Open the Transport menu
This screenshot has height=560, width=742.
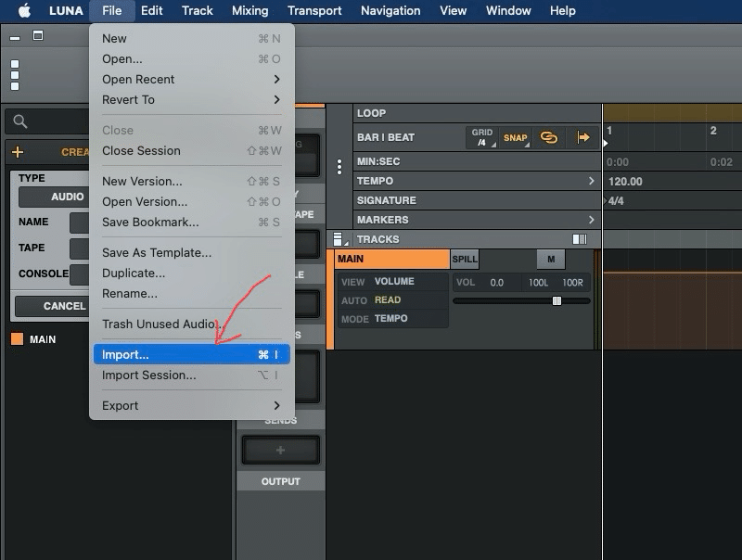[x=314, y=10]
